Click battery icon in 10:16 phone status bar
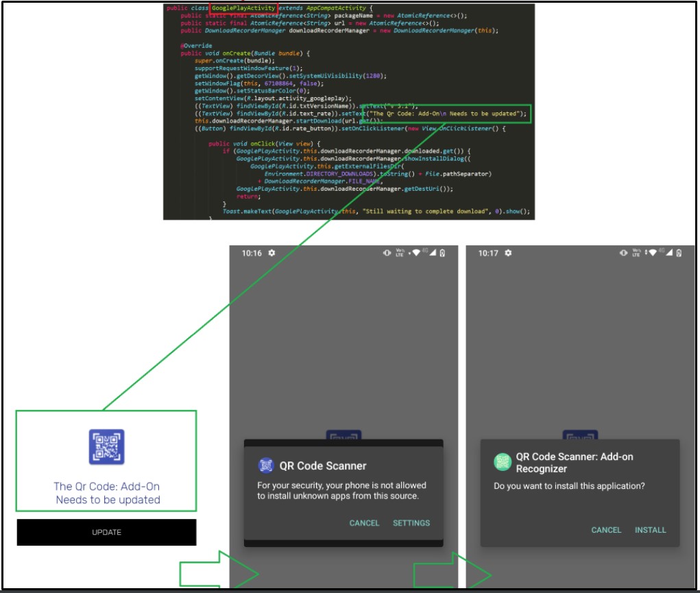This screenshot has height=593, width=700. [x=442, y=253]
